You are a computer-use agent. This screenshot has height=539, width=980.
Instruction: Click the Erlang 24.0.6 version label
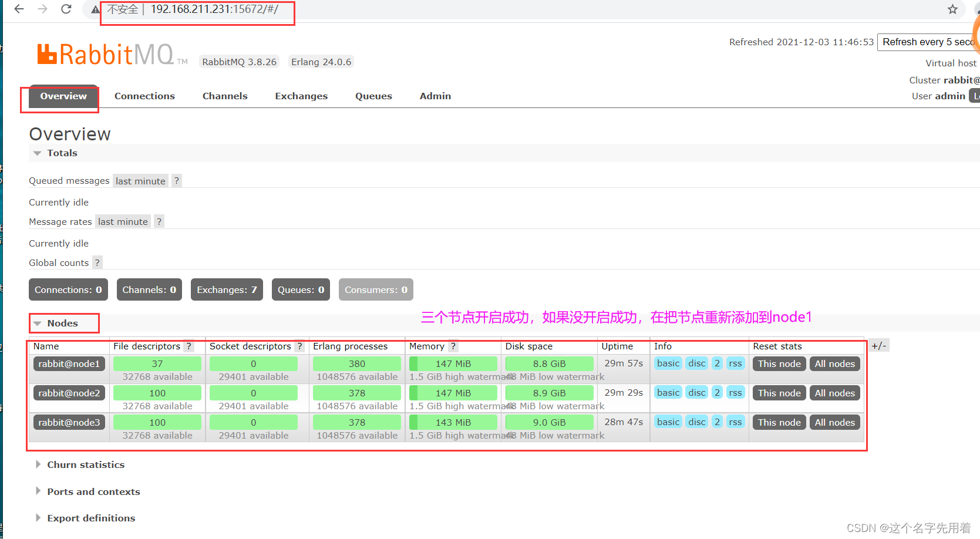(x=321, y=62)
